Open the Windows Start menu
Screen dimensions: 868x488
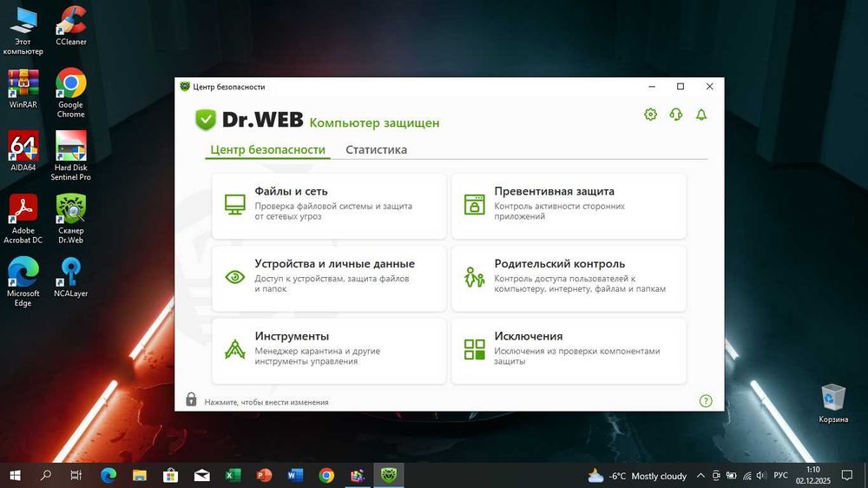pos(16,475)
